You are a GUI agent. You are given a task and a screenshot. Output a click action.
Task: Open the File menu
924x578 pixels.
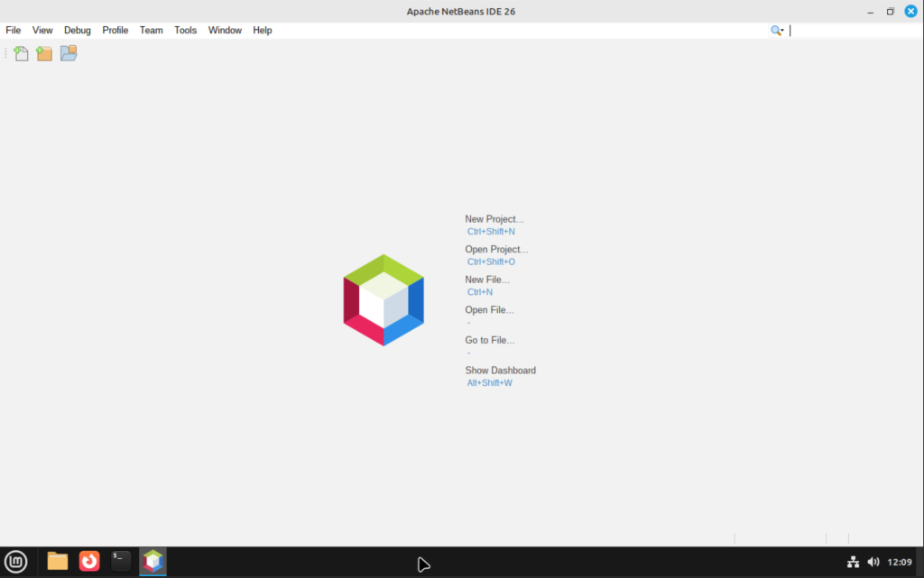click(14, 30)
